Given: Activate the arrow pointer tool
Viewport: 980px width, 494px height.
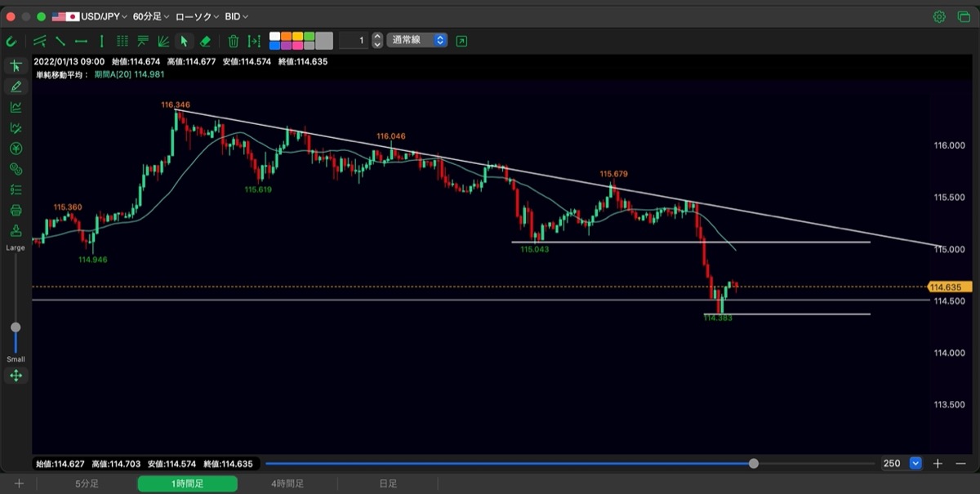Looking at the screenshot, I should tap(185, 41).
